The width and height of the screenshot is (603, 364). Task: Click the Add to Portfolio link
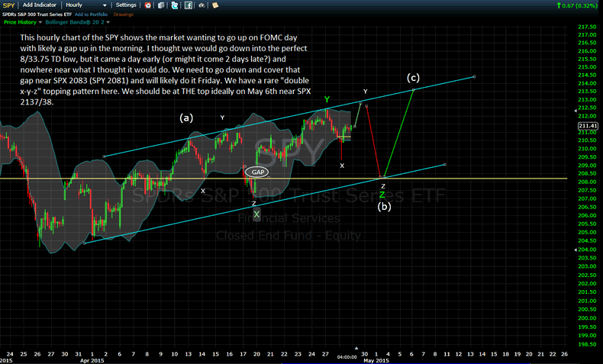click(91, 14)
